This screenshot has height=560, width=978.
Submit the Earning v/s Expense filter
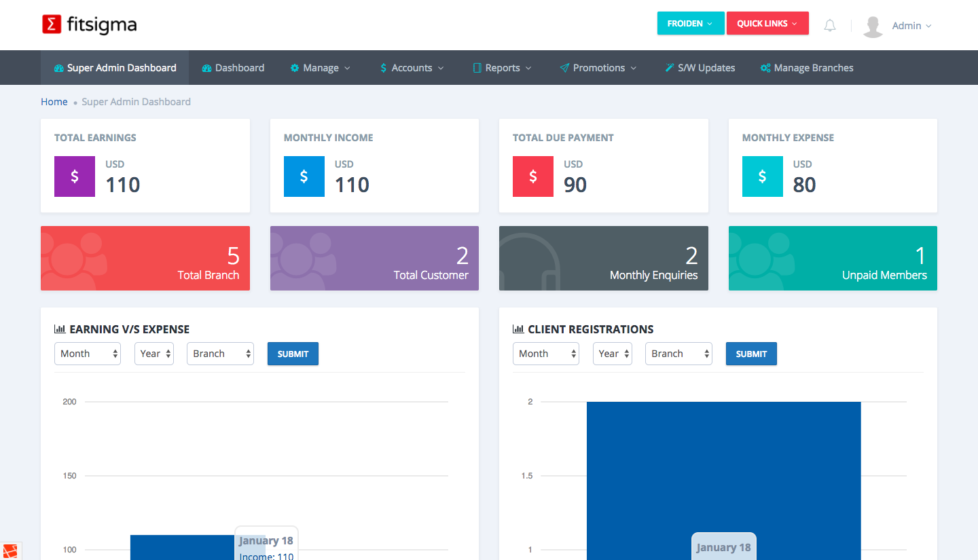tap(293, 354)
